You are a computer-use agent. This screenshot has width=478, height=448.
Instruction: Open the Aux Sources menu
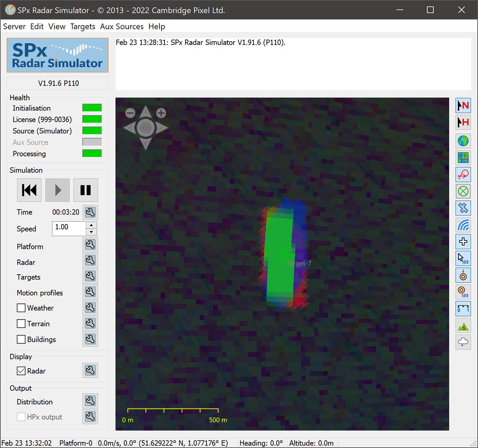(122, 26)
